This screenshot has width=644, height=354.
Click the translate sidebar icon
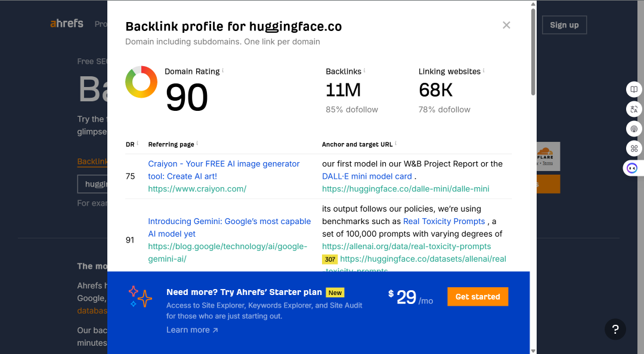tap(634, 109)
